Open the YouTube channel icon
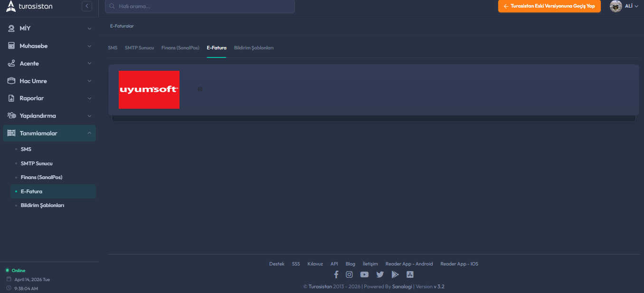This screenshot has width=644, height=293. point(364,274)
